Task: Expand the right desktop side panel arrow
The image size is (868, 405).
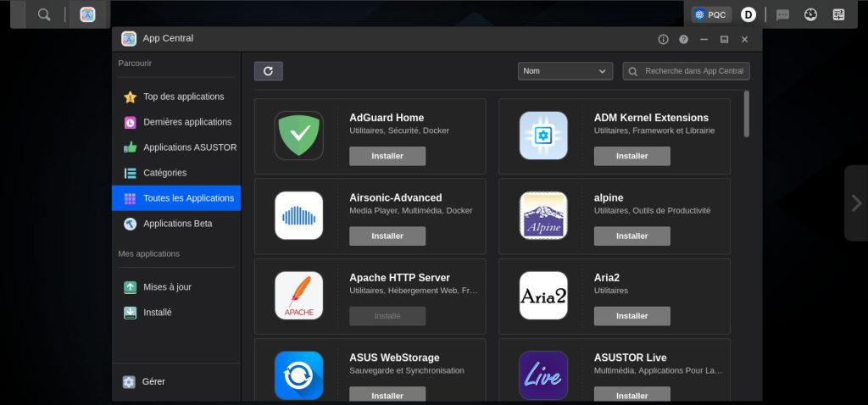Action: 856,203
